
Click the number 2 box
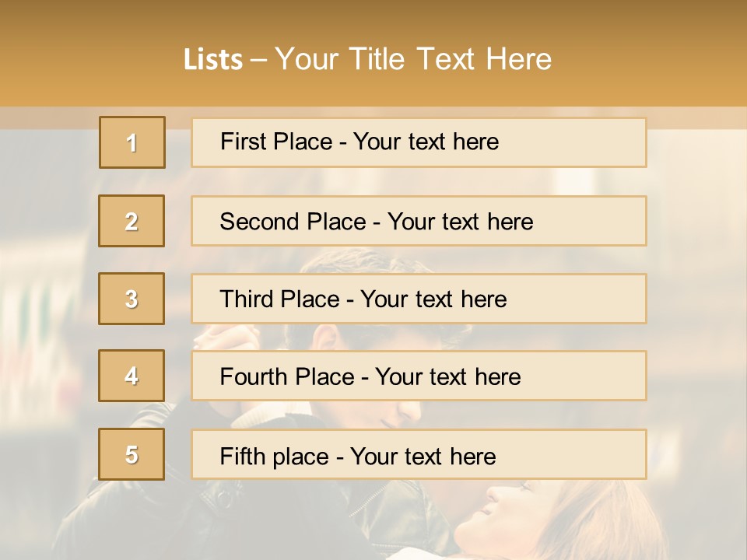pos(132,221)
